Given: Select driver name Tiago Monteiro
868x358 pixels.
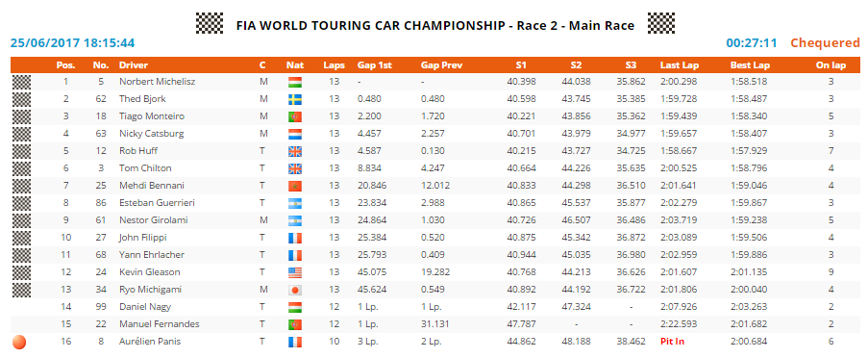Looking at the screenshot, I should pyautogui.click(x=152, y=116).
